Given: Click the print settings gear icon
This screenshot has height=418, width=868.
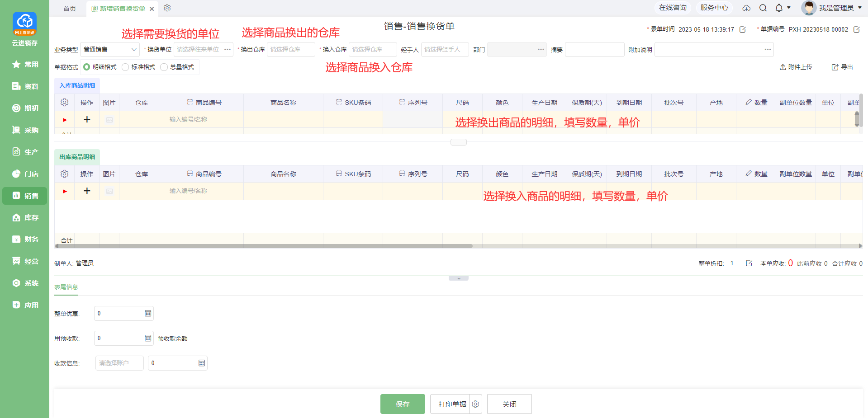Looking at the screenshot, I should pos(475,404).
